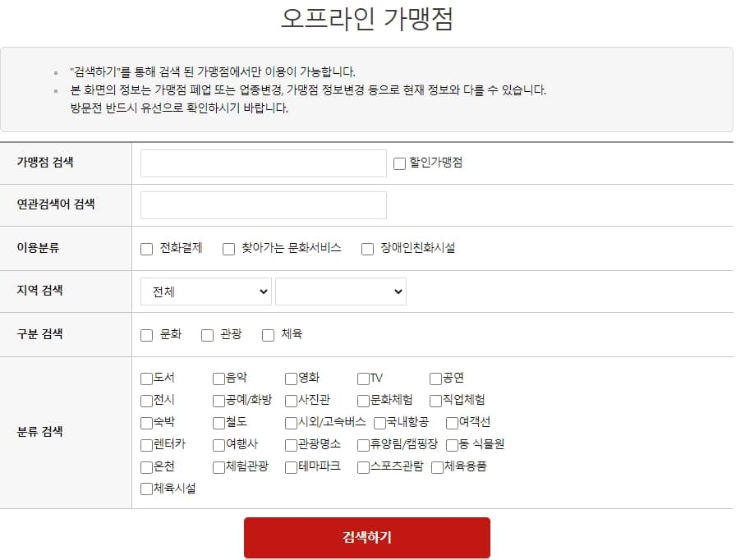Check the 체육시설 checkbox

[146, 489]
